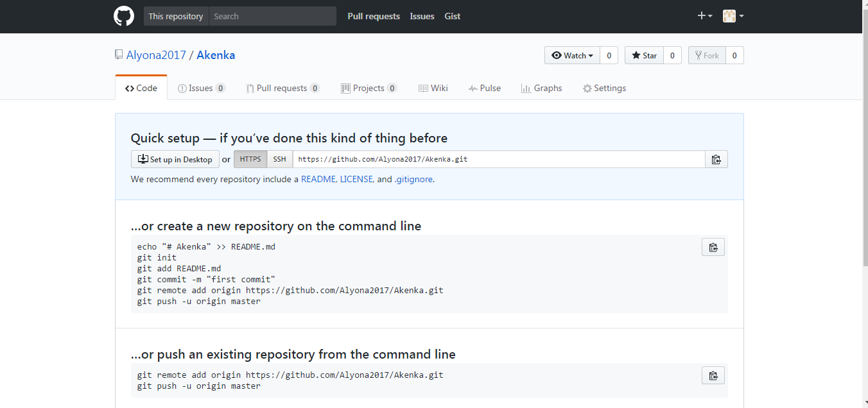868x408 pixels.
Task: Copy the command line setup instructions
Action: pos(713,246)
